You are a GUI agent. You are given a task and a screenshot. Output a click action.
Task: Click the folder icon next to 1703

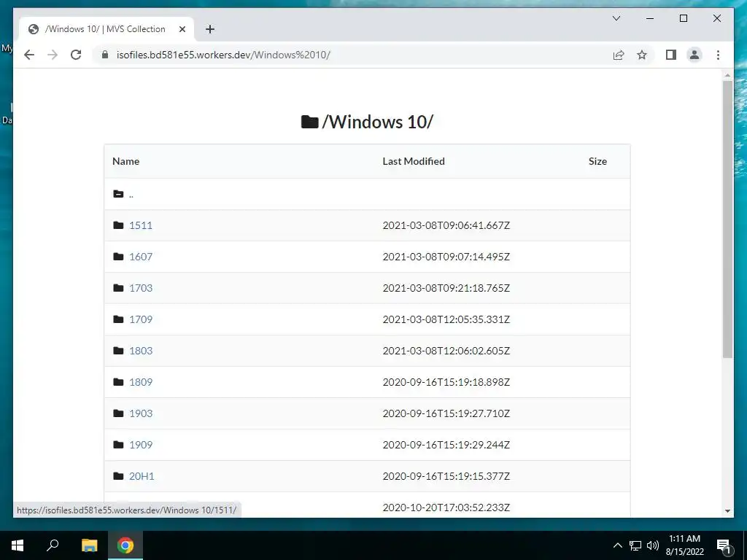click(x=118, y=287)
